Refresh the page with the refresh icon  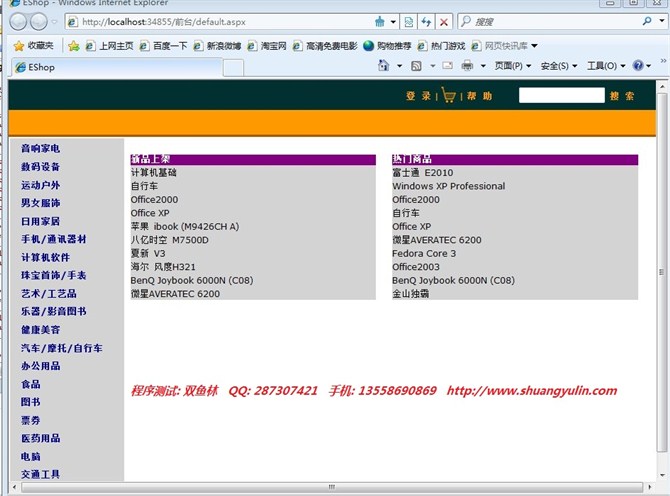(x=426, y=22)
